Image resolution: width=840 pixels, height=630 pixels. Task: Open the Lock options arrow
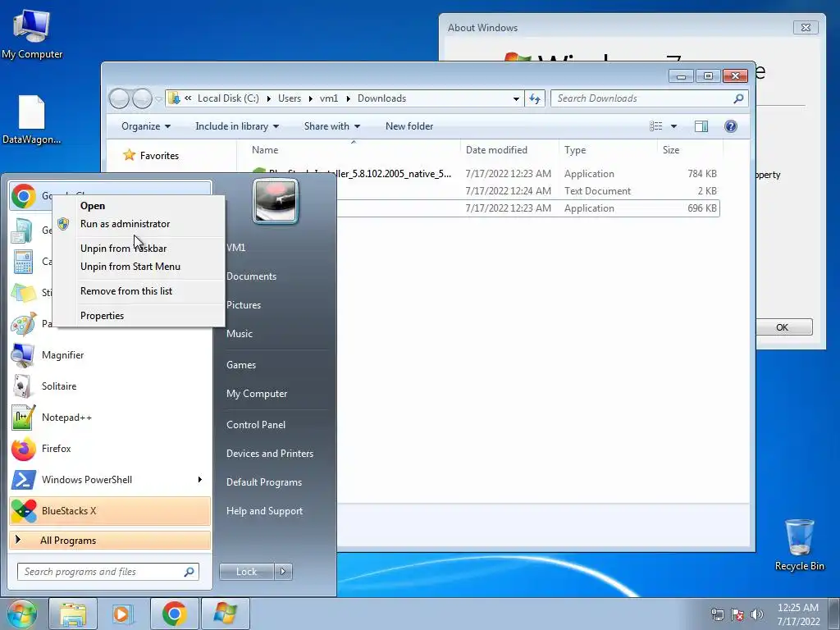(x=283, y=572)
